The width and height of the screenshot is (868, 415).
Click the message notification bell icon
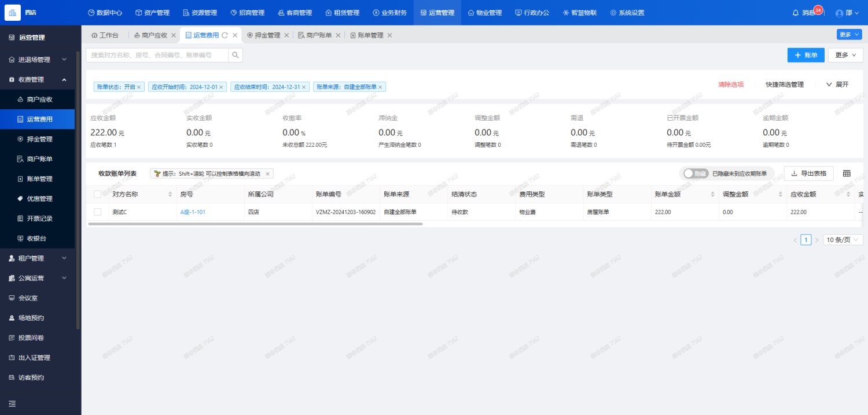point(795,13)
